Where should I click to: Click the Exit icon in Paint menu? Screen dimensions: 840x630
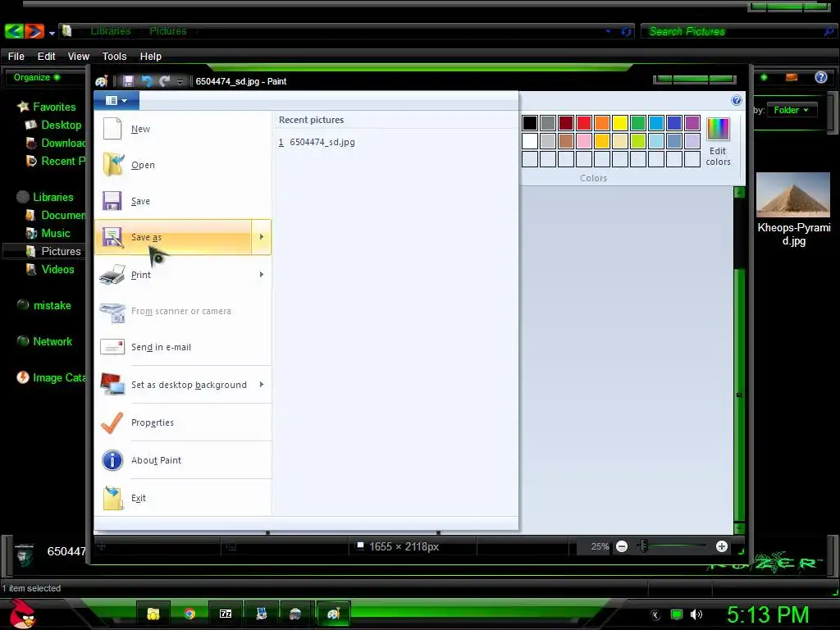113,498
